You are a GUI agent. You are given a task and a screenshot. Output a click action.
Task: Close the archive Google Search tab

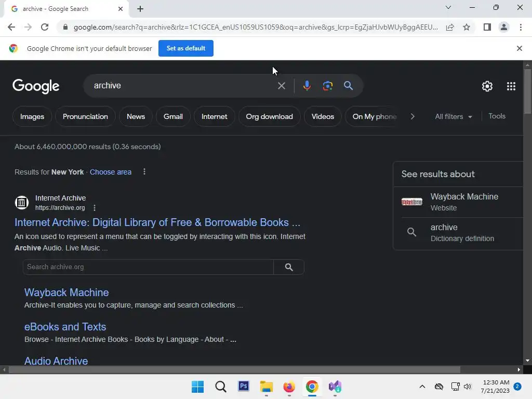pos(121,9)
